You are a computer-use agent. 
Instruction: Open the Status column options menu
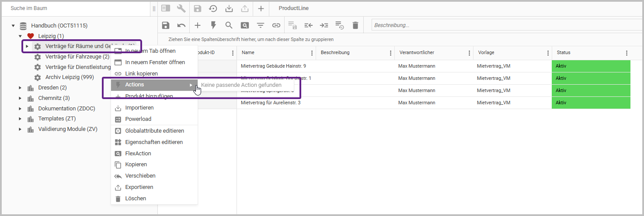[x=627, y=53]
